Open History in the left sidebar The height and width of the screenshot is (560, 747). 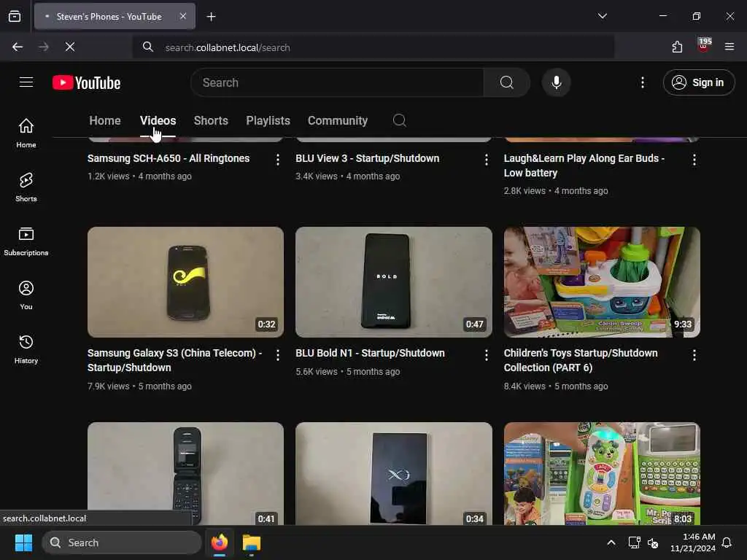[26, 349]
